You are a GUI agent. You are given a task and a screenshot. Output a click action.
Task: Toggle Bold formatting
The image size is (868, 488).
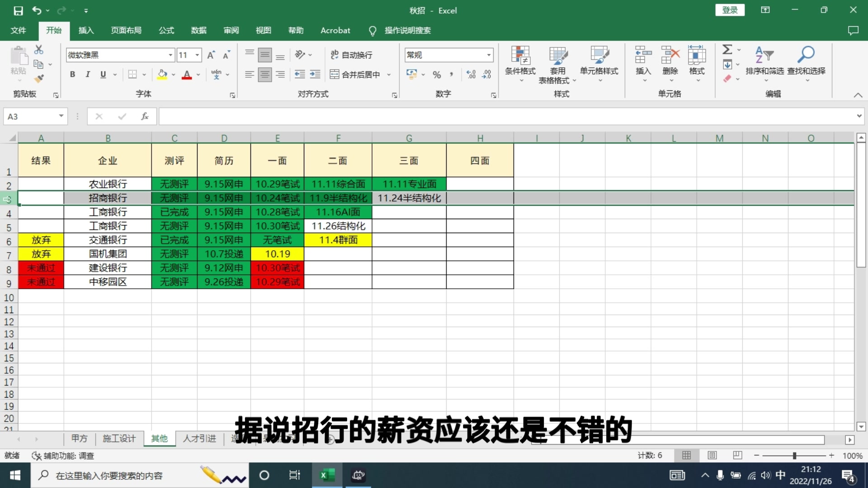(72, 75)
